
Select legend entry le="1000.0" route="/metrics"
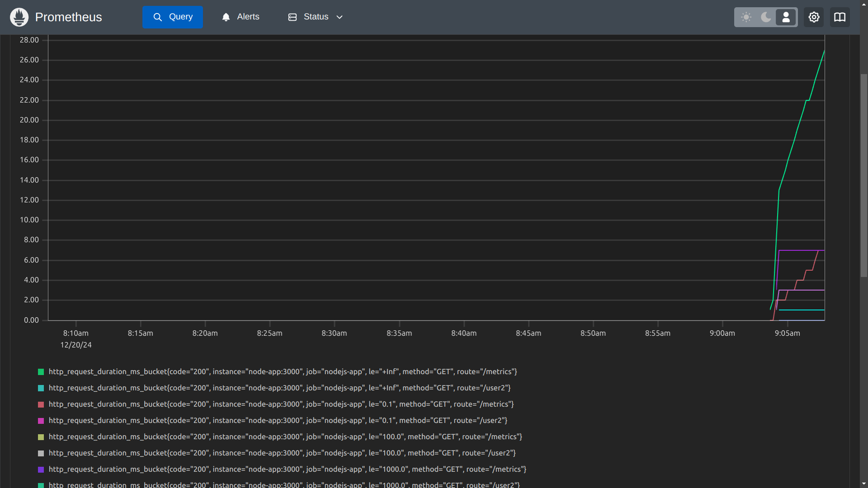288,469
